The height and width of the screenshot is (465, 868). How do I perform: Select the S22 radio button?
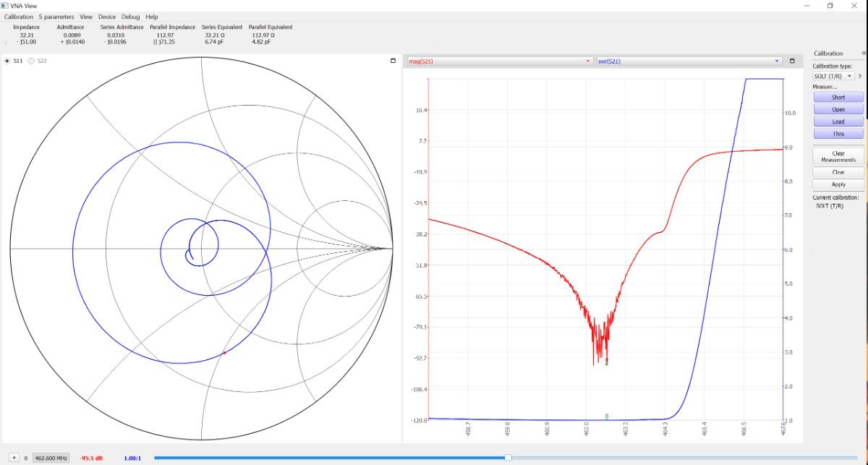point(31,61)
